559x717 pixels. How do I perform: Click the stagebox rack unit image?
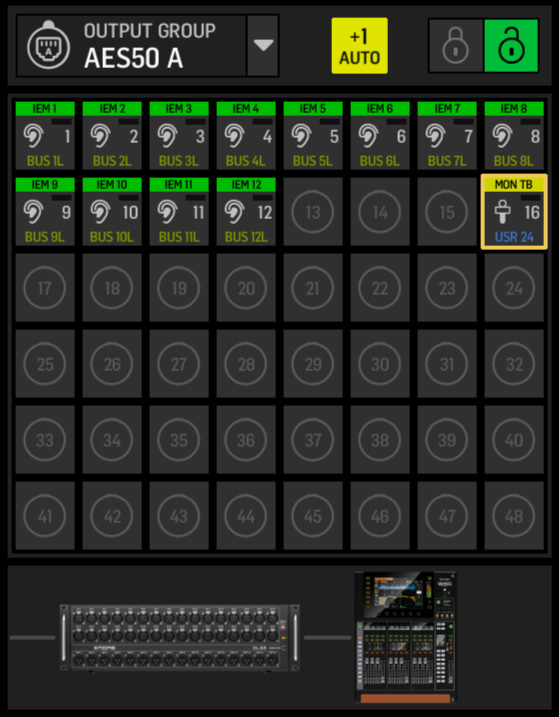click(180, 638)
